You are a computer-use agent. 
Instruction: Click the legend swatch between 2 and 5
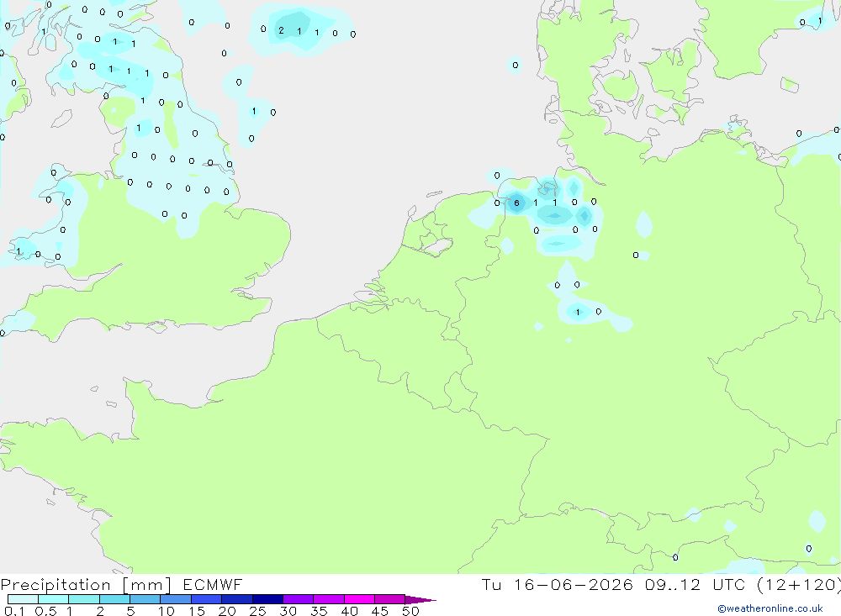(x=114, y=599)
